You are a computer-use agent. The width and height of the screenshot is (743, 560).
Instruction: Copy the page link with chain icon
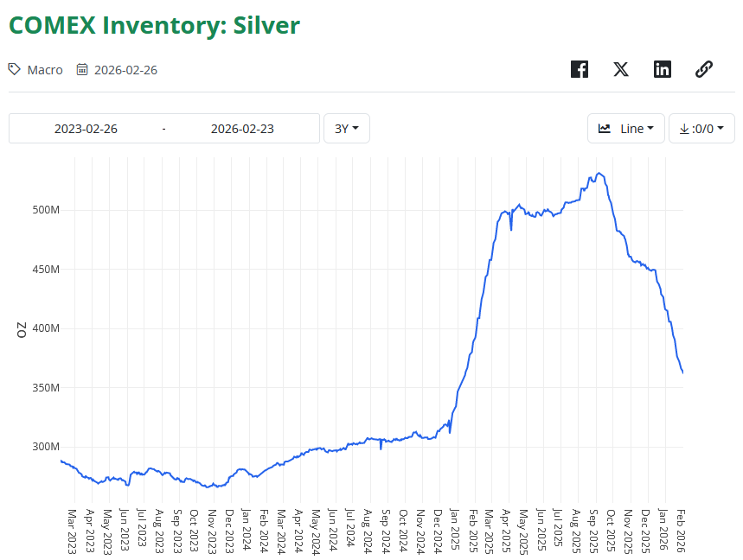coord(704,69)
